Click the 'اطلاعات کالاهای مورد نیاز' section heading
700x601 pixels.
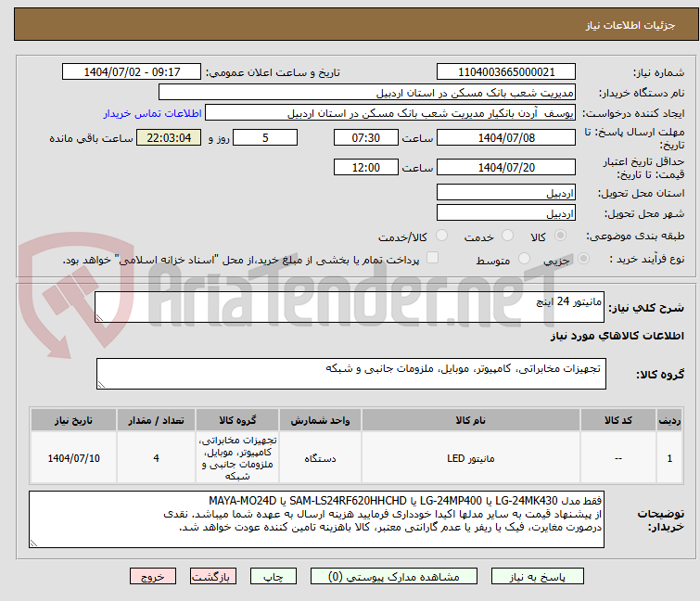click(617, 336)
